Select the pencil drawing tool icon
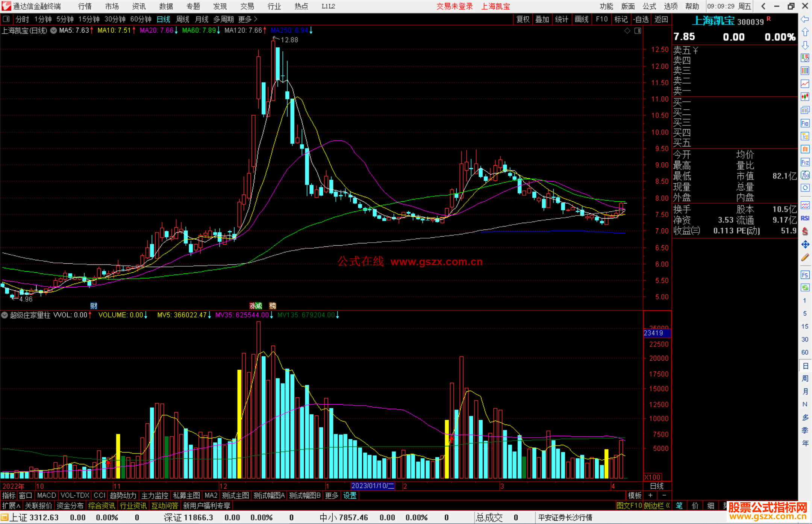Viewport: 812px width, 524px height. (805, 258)
